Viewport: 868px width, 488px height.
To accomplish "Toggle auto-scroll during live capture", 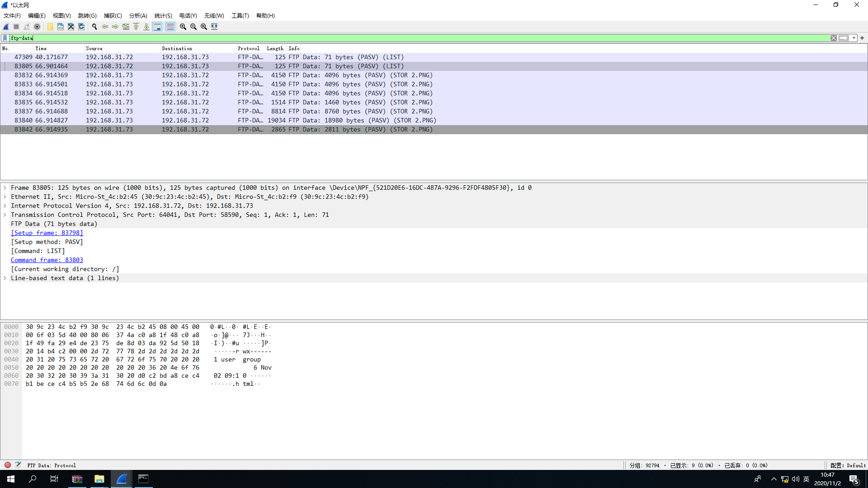I will pos(157,27).
